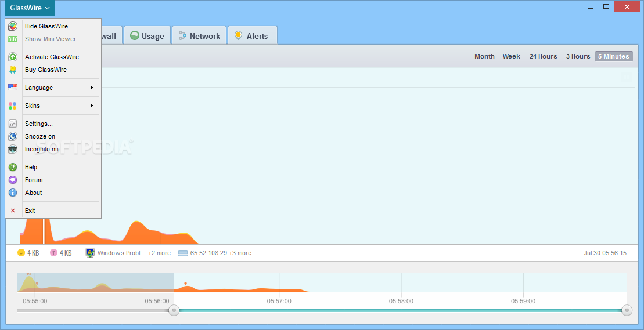Click the Snooze moon icon
Screen dimensions: 644x330
(x=13, y=136)
